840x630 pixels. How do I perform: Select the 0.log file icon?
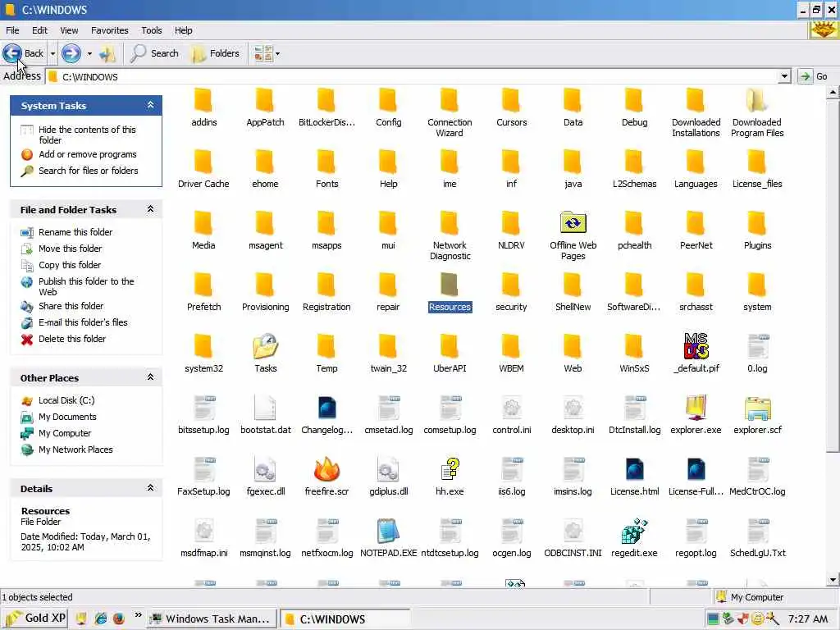pos(757,345)
